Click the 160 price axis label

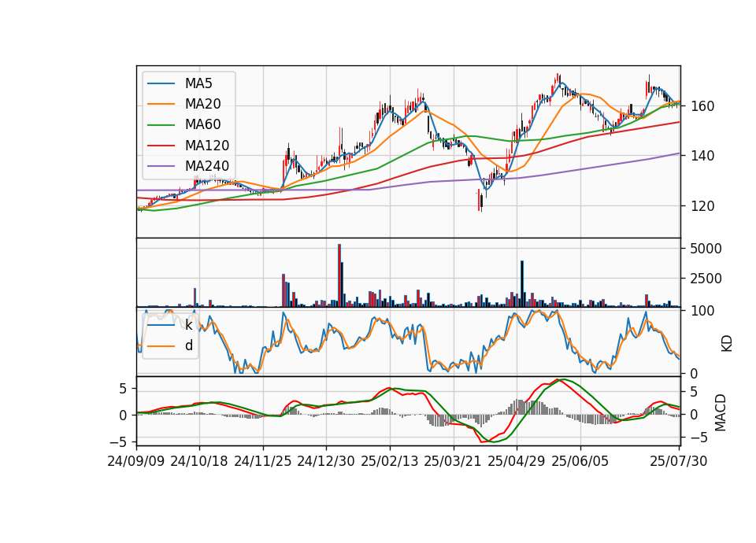click(702, 106)
